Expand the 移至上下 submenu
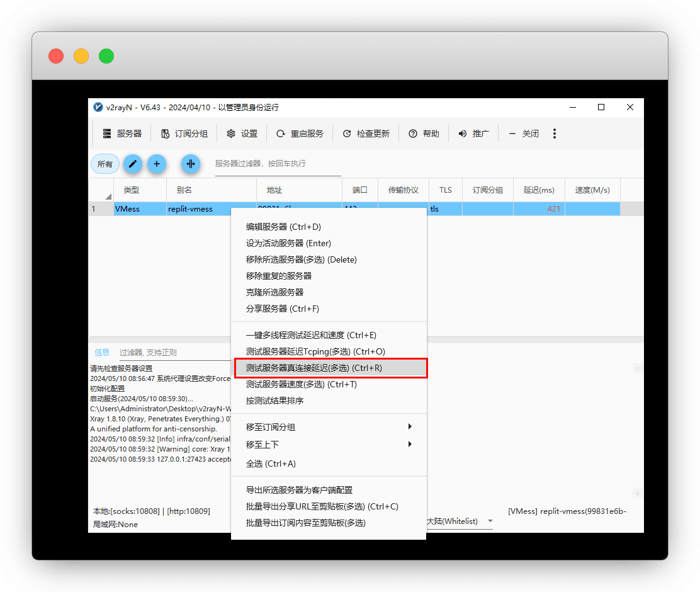 point(329,445)
